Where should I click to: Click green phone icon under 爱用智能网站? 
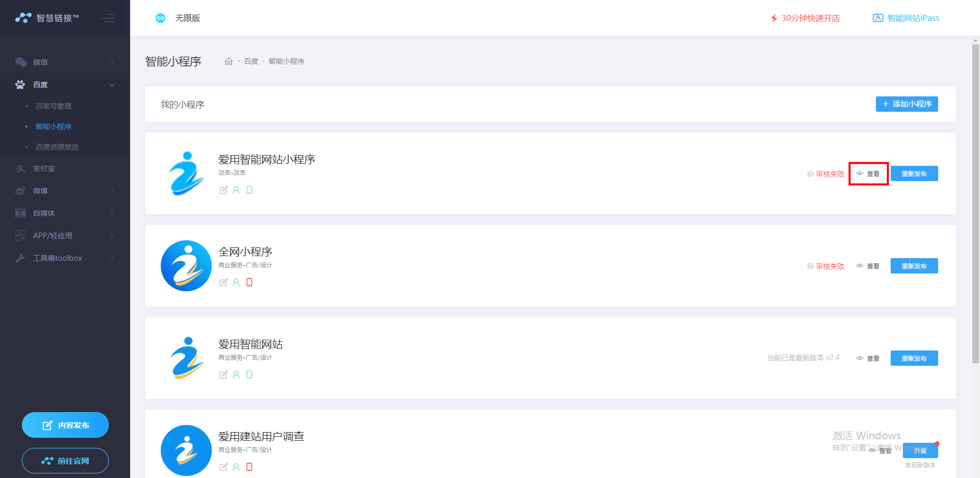coord(249,374)
